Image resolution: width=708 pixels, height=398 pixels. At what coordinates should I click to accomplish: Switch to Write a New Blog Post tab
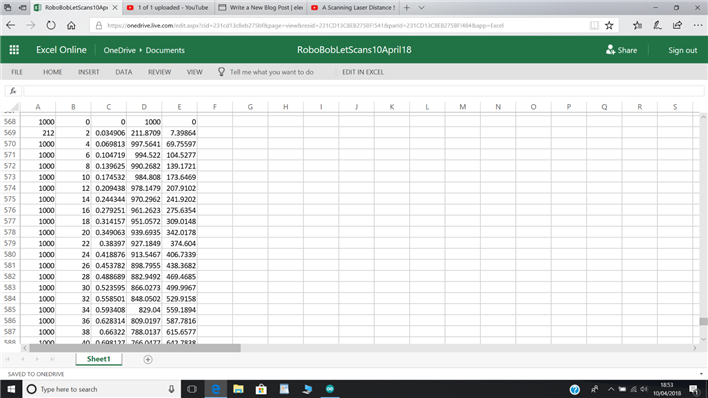click(261, 8)
